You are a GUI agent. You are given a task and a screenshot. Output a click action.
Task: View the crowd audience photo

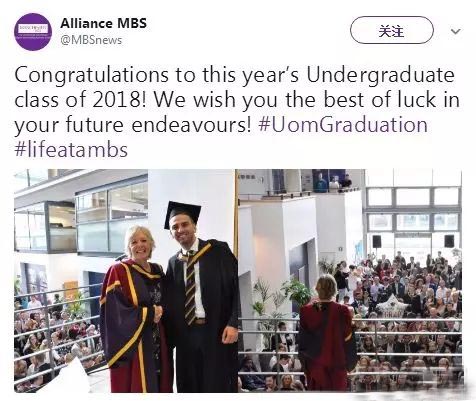click(x=350, y=281)
